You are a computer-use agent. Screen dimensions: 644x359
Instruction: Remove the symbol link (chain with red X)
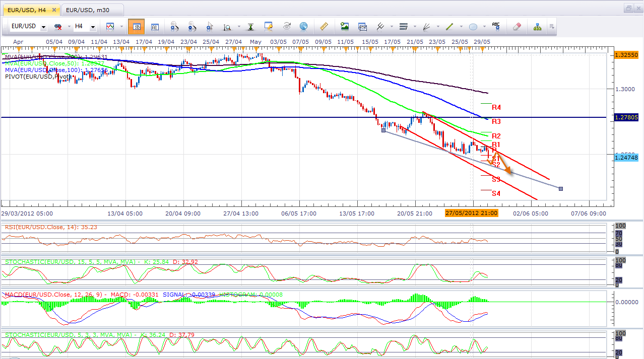(x=58, y=26)
